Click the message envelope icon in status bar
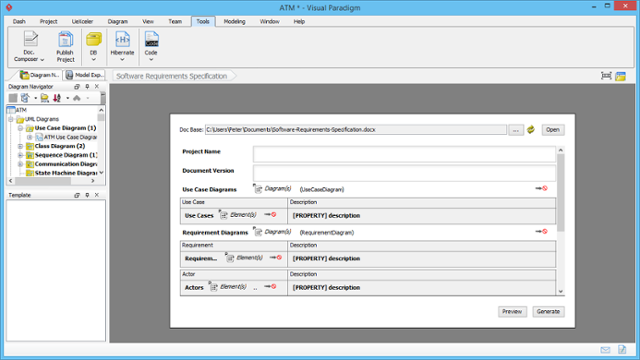This screenshot has width=640, height=360. click(605, 350)
